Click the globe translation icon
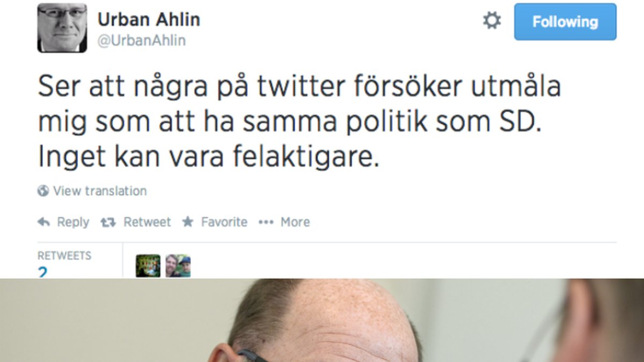 coord(43,191)
